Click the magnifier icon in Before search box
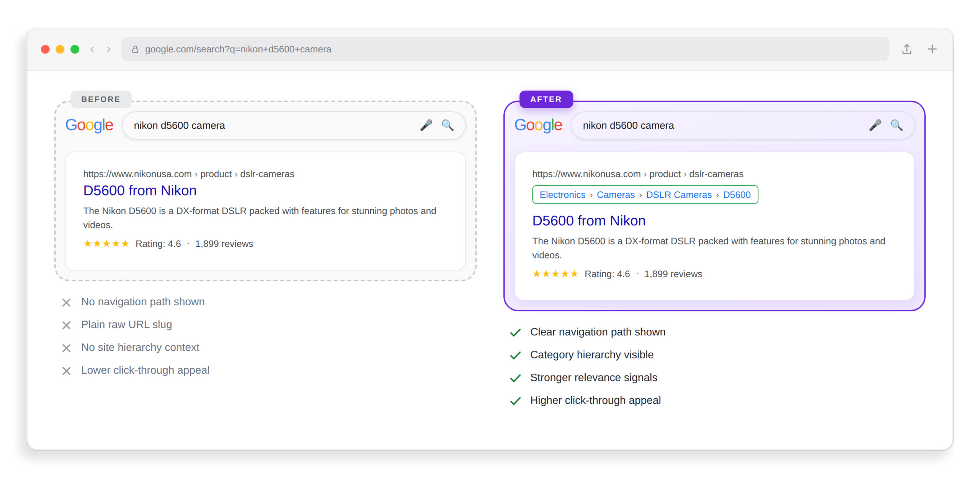 [x=448, y=125]
